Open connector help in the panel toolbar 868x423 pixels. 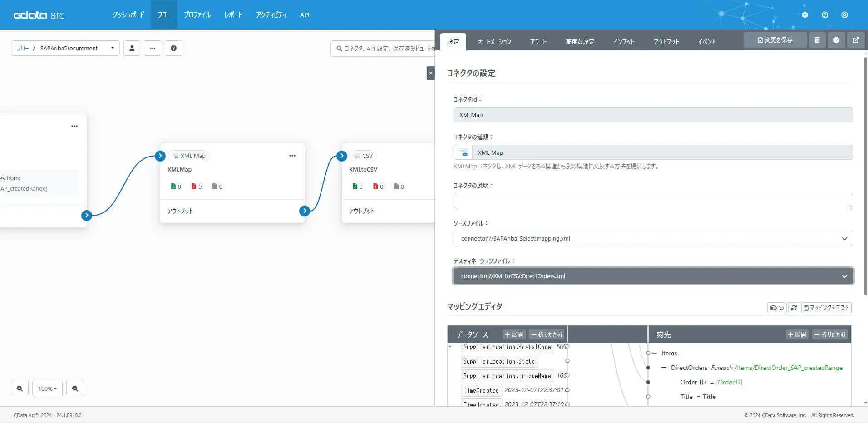(x=836, y=40)
